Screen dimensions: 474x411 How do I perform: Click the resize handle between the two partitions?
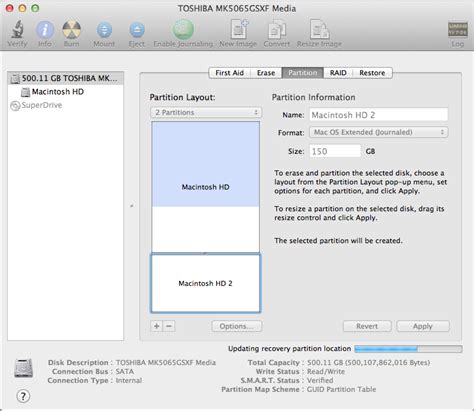205,254
